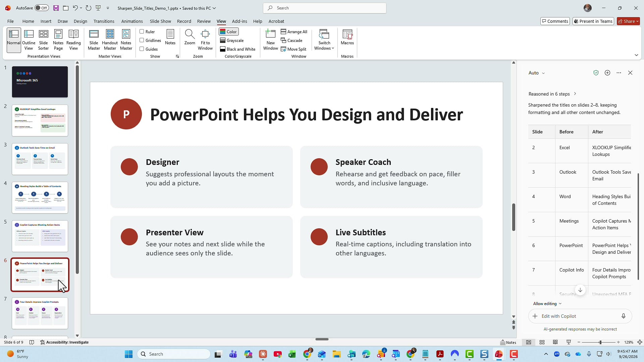Open the Macros dialog

pyautogui.click(x=347, y=37)
